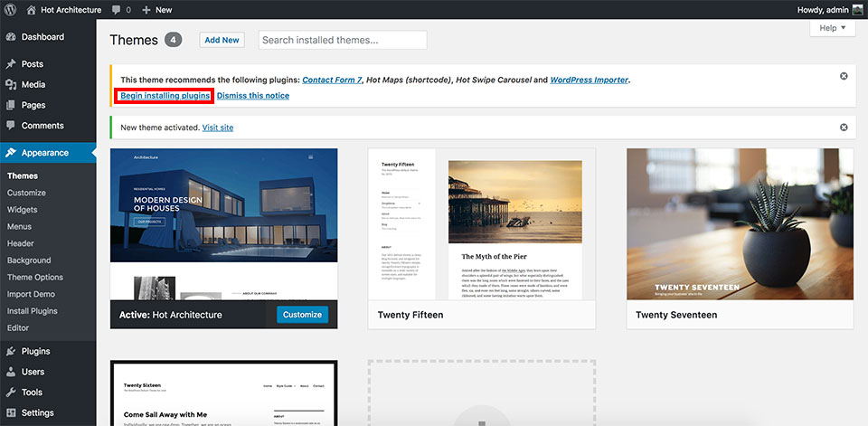Image resolution: width=868 pixels, height=426 pixels.
Task: Click the Active: Hot Architecture label
Action: [x=171, y=315]
